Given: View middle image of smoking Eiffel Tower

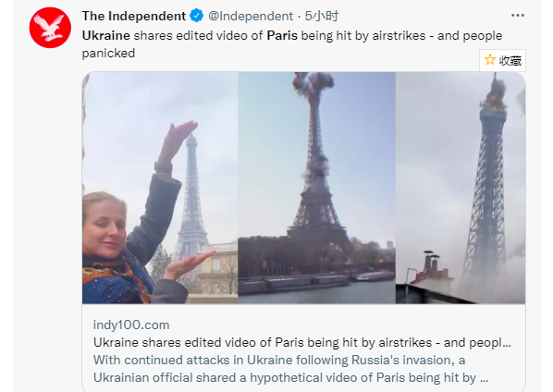Looking at the screenshot, I should pyautogui.click(x=316, y=188).
